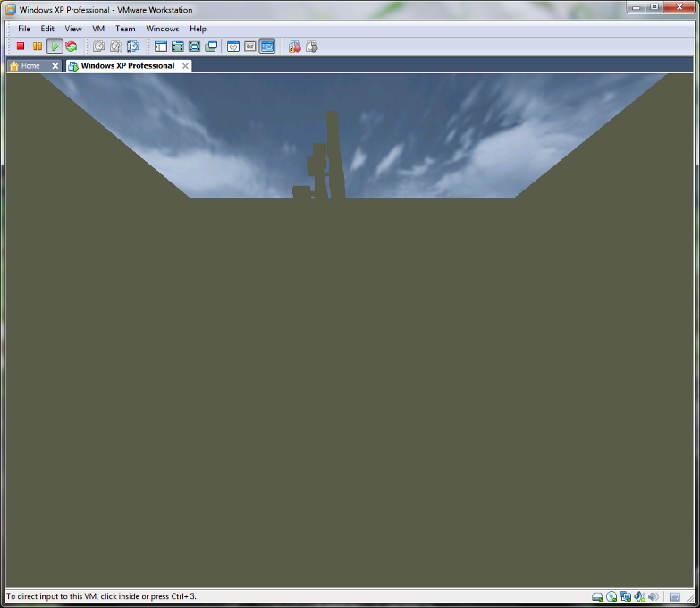
Task: Switch to Quick Switch mode icon
Action: [178, 46]
